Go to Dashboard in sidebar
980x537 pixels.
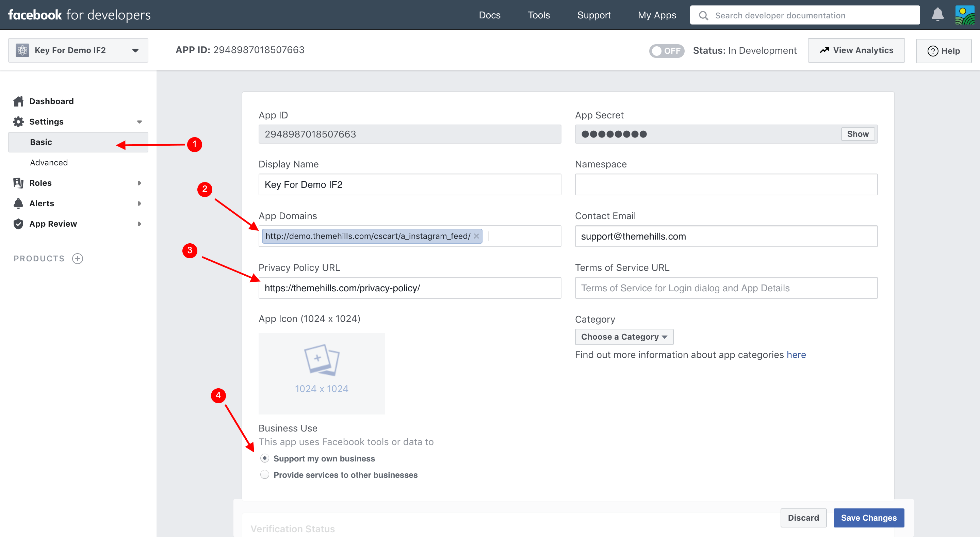coord(51,101)
